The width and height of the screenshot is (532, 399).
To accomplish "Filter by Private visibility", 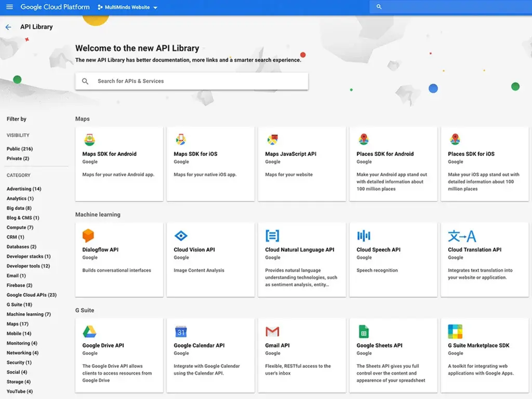I will pos(18,158).
